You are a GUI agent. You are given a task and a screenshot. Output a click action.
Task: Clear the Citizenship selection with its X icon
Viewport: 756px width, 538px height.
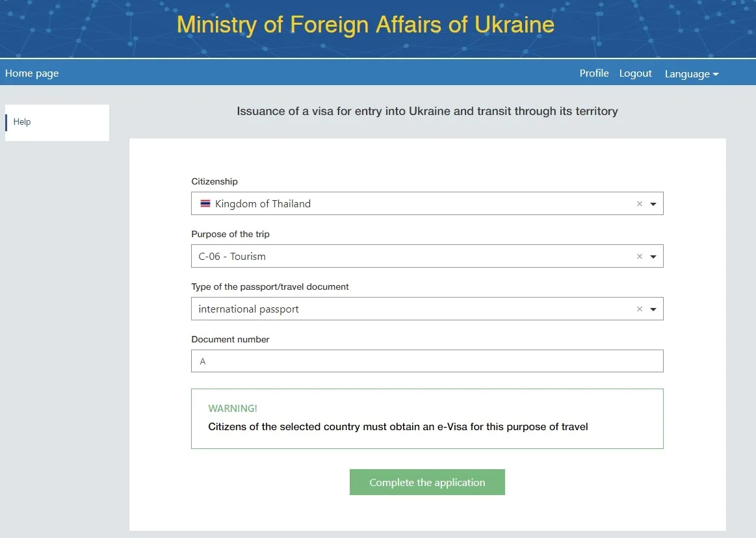(640, 203)
